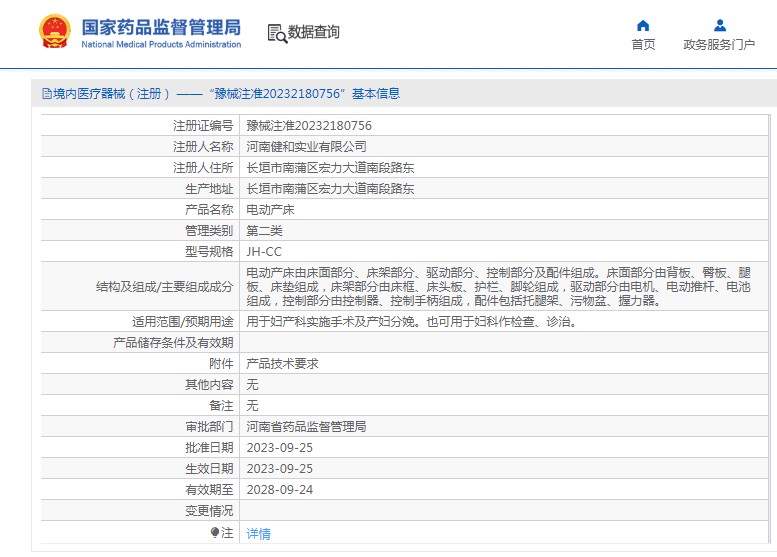Click the 注册证编号 label
777x557 pixels.
203,126
